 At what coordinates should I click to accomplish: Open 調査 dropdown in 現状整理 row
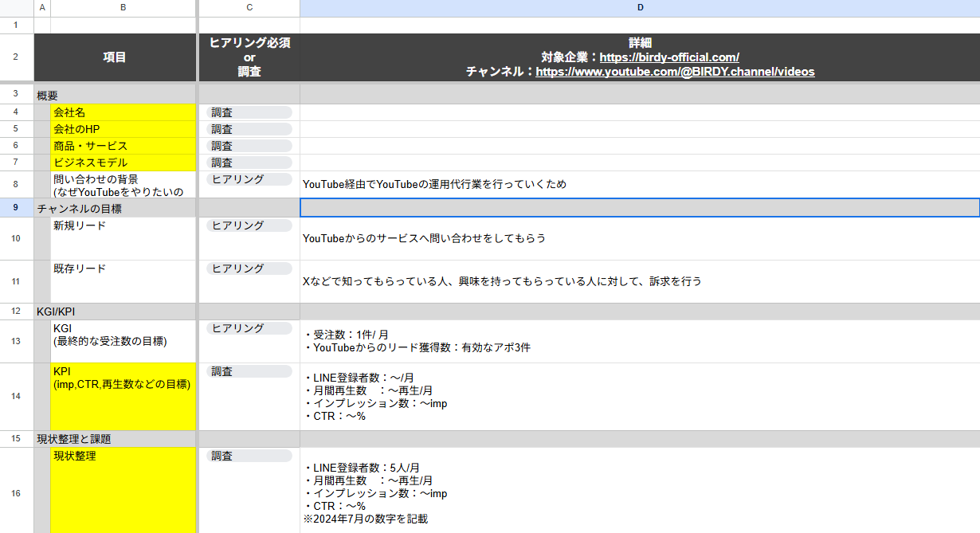point(249,457)
